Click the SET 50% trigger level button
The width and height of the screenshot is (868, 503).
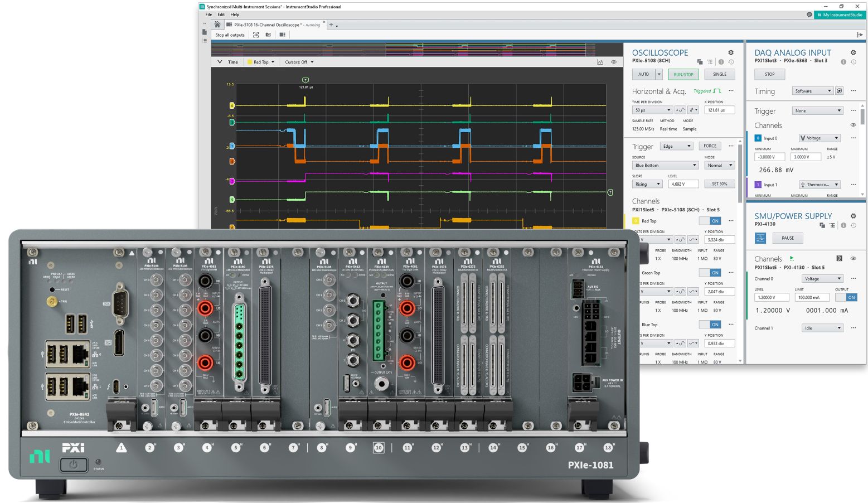[x=719, y=184]
